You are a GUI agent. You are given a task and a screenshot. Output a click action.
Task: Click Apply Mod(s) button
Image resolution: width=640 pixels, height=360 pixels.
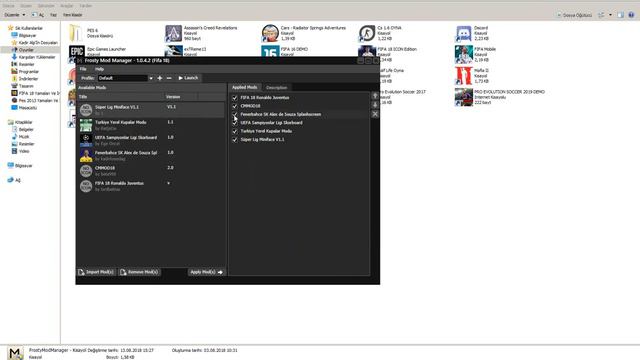207,272
